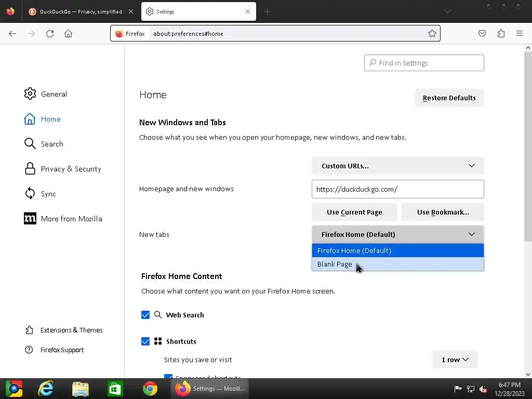Open the Save to Pocket icon
The width and height of the screenshot is (532, 399).
(x=482, y=33)
